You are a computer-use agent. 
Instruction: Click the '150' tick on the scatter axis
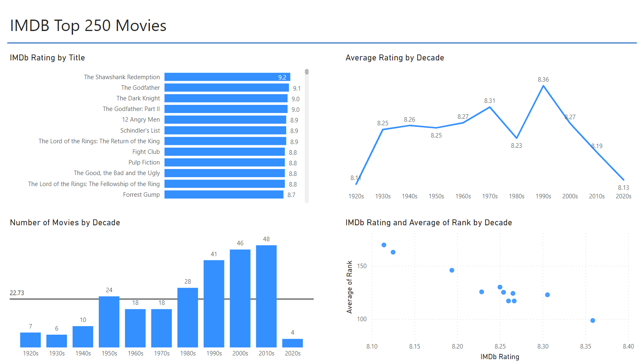(x=362, y=266)
